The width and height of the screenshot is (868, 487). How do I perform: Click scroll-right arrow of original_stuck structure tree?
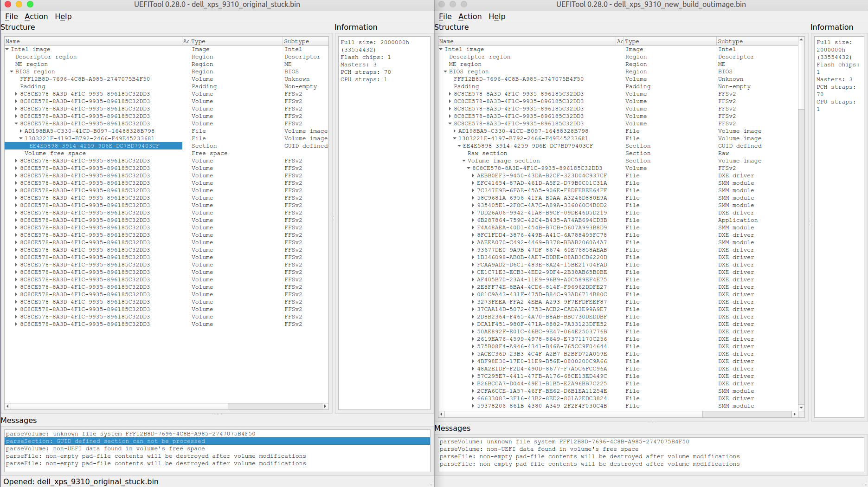[x=325, y=406]
